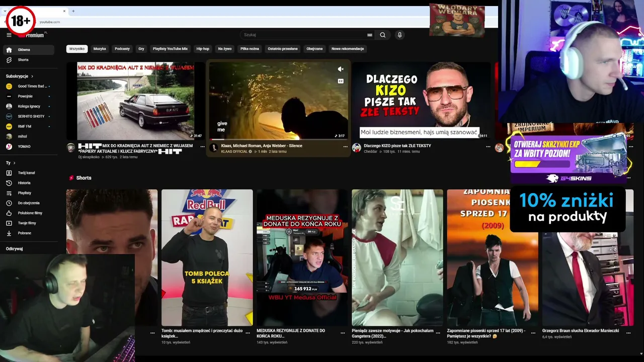Open three-dot menu for the Tomb short

coord(248,332)
